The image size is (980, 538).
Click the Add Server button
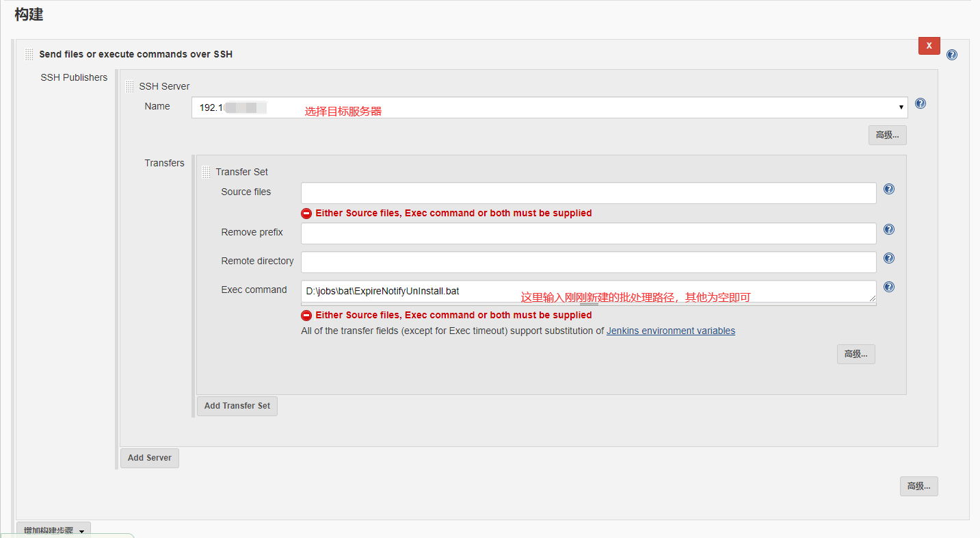(149, 457)
